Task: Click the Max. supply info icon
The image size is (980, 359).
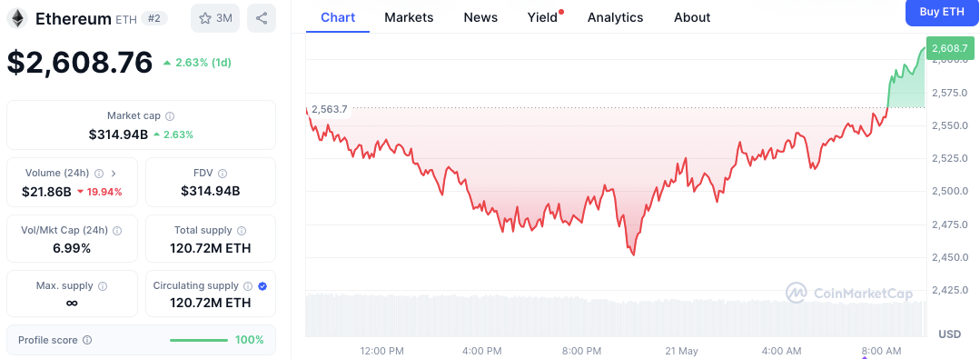Action: [103, 286]
